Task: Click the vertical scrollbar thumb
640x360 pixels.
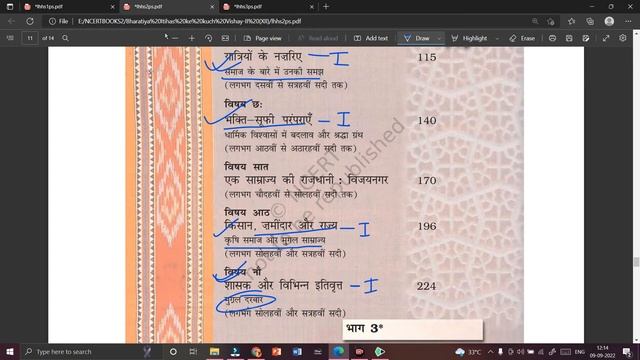Action: [636, 262]
